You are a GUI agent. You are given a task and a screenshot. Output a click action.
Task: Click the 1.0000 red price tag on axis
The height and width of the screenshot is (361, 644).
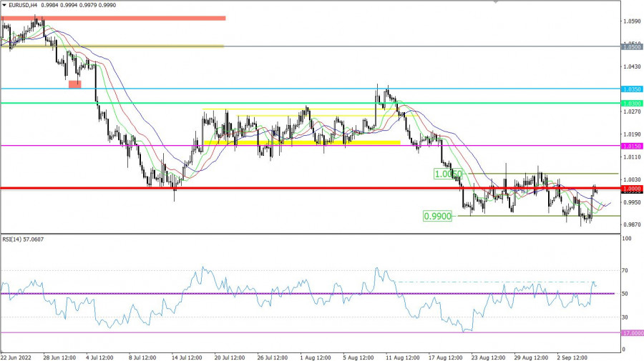point(632,189)
